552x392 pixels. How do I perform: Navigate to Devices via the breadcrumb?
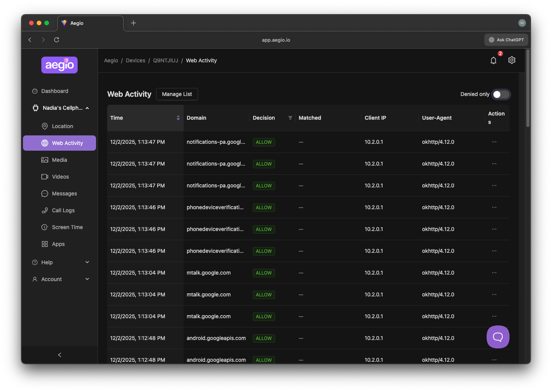135,60
